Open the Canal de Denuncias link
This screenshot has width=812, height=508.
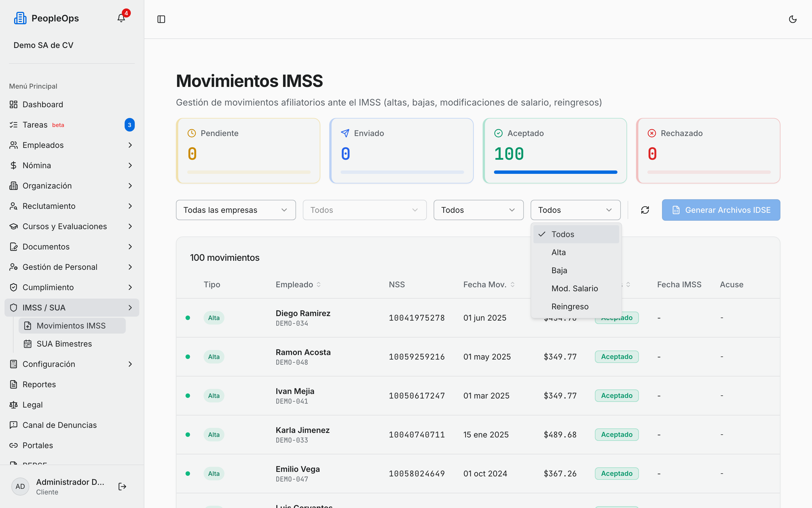coord(72,425)
